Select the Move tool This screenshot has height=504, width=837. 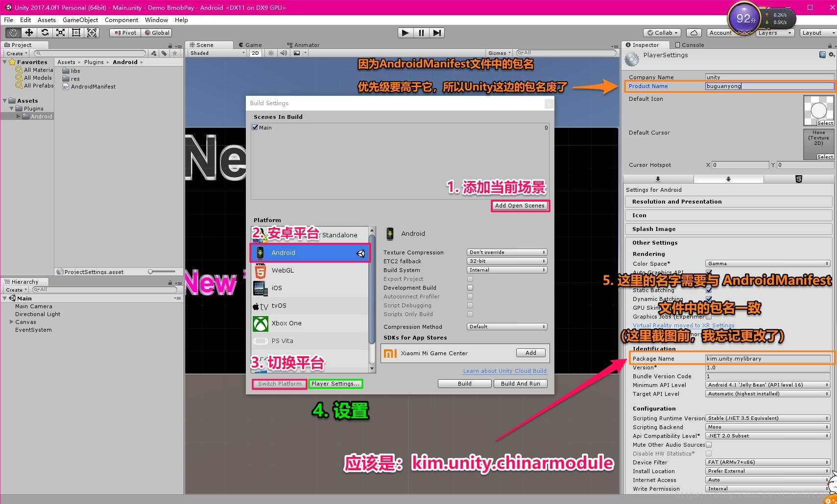(x=29, y=33)
